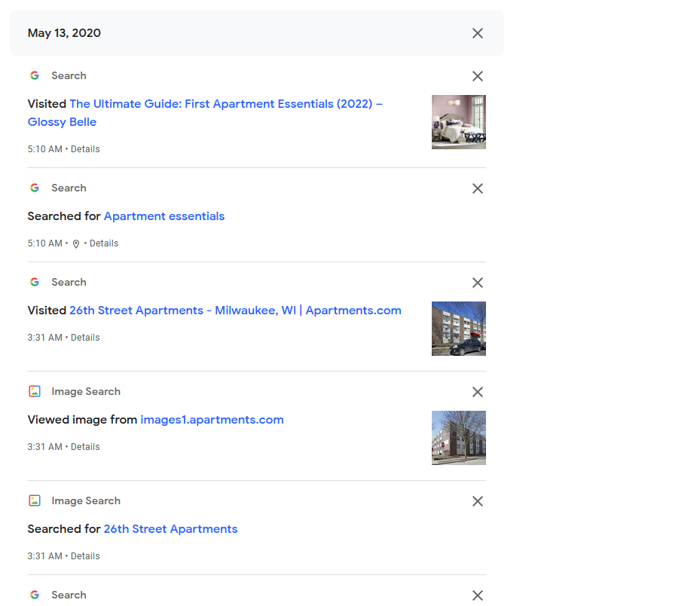Open 26th Street Apartments - Milwaukee, WI link

tap(235, 311)
